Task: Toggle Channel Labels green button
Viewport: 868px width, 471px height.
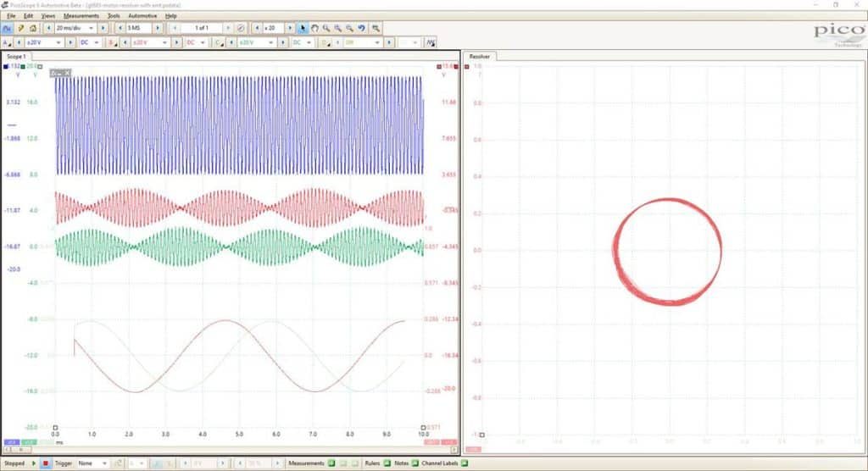Action: tap(465, 463)
